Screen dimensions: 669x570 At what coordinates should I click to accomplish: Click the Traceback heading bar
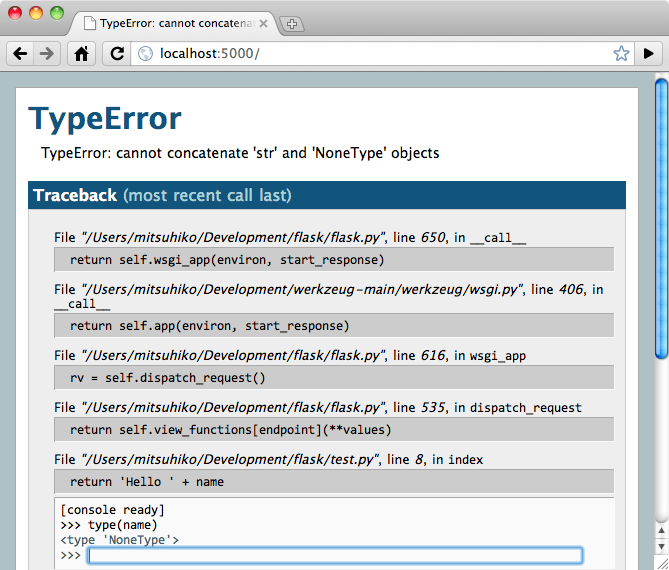coord(327,195)
